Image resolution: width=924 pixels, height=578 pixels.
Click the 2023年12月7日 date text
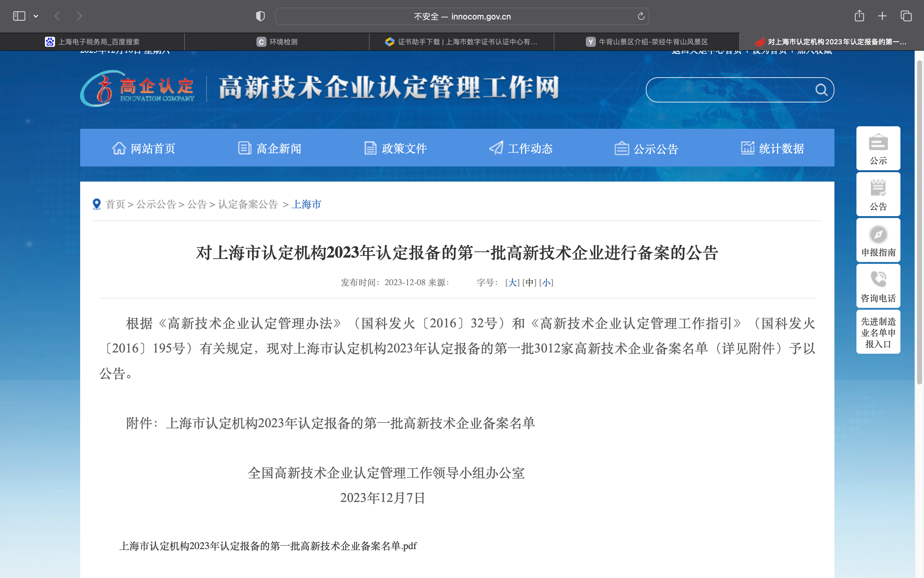coord(383,498)
